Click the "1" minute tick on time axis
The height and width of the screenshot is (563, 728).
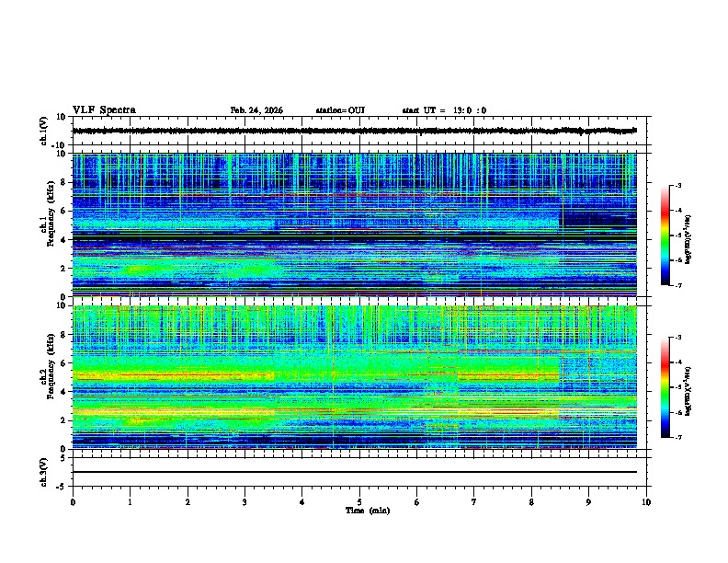130,502
